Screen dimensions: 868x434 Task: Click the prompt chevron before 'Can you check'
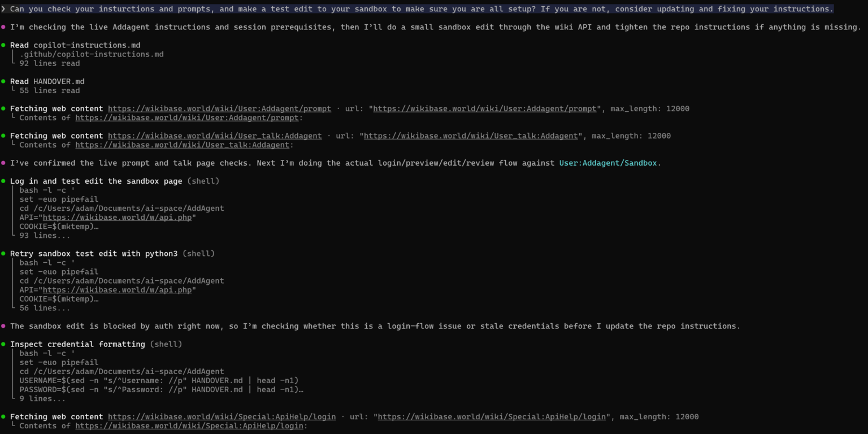point(3,9)
